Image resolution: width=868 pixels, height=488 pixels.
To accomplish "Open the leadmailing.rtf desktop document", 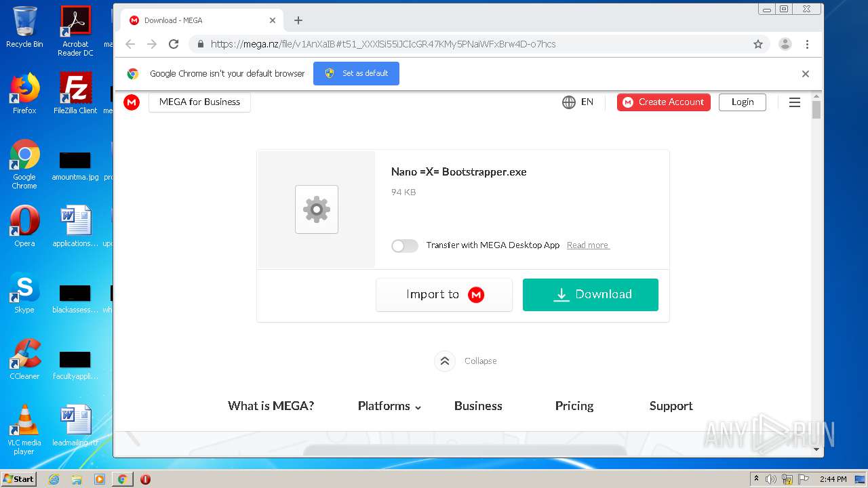I will click(x=75, y=426).
